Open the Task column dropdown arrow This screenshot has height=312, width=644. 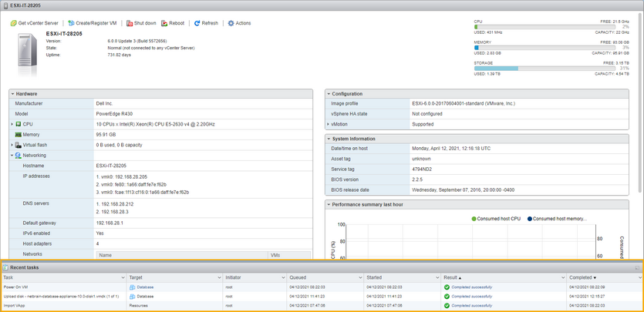pos(123,278)
